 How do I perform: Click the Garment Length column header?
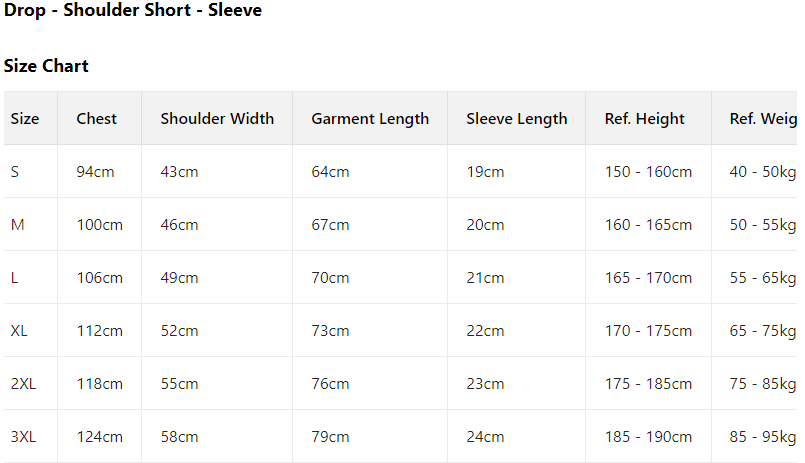(370, 118)
